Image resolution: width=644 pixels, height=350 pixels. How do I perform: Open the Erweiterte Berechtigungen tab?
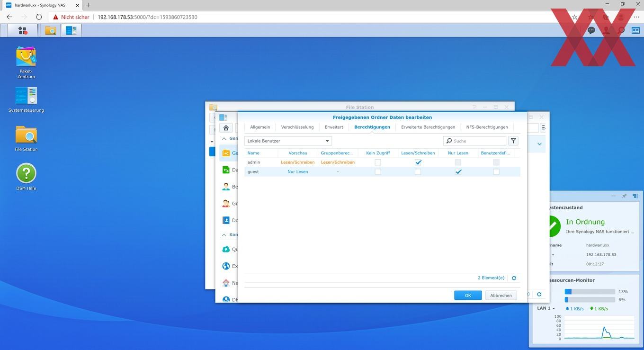428,127
